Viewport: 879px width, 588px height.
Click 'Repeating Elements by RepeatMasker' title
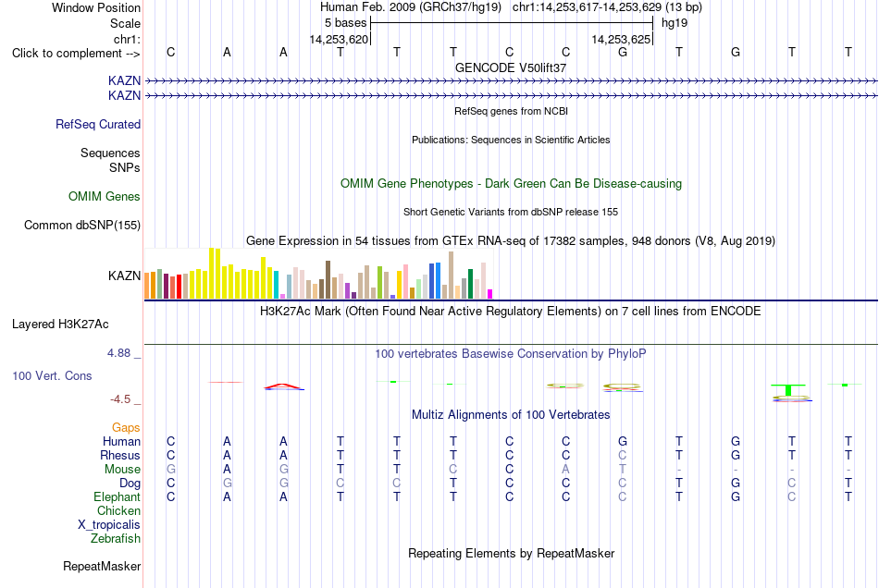tap(511, 554)
